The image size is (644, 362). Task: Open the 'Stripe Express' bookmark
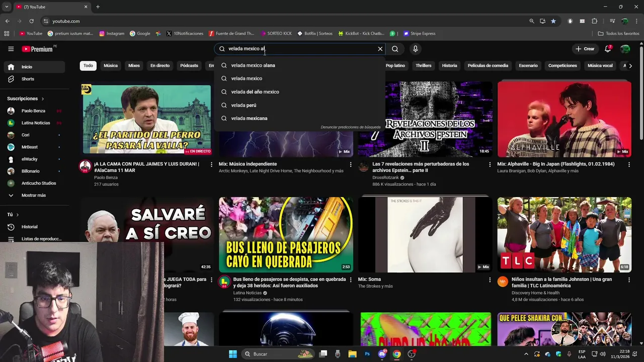pos(420,34)
